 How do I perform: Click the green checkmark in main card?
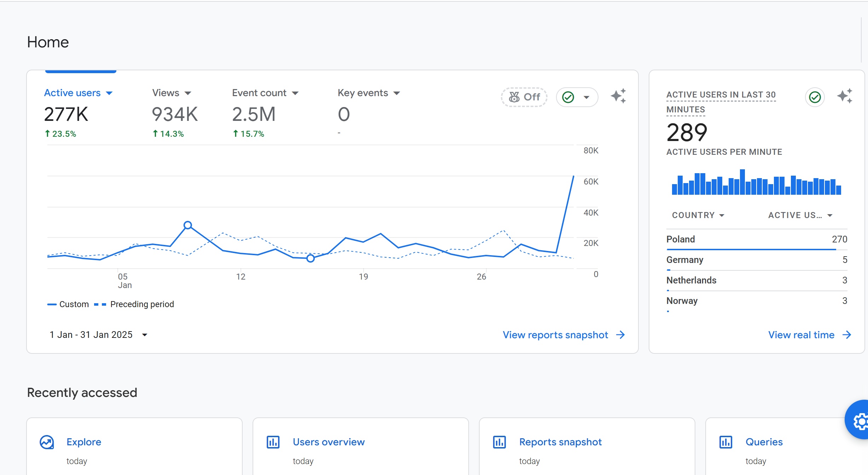click(x=568, y=97)
